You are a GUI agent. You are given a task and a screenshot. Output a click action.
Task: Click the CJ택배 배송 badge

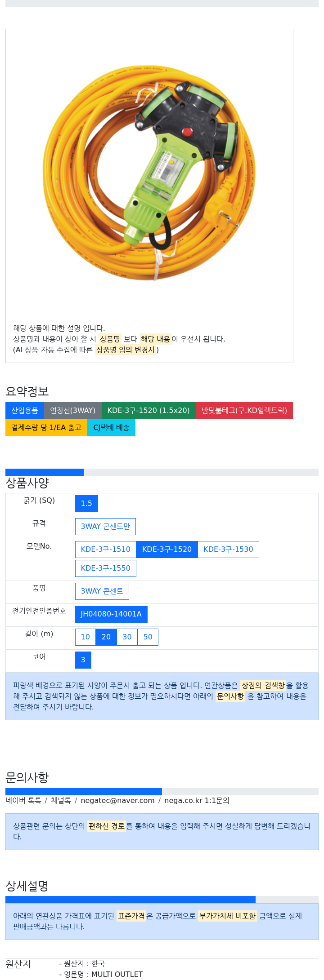tap(111, 428)
